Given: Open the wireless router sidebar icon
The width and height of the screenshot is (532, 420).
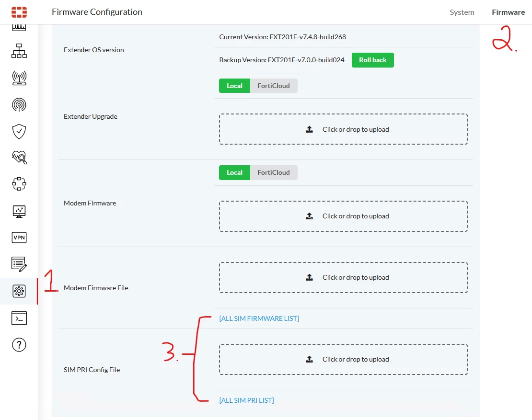Looking at the screenshot, I should 19,78.
